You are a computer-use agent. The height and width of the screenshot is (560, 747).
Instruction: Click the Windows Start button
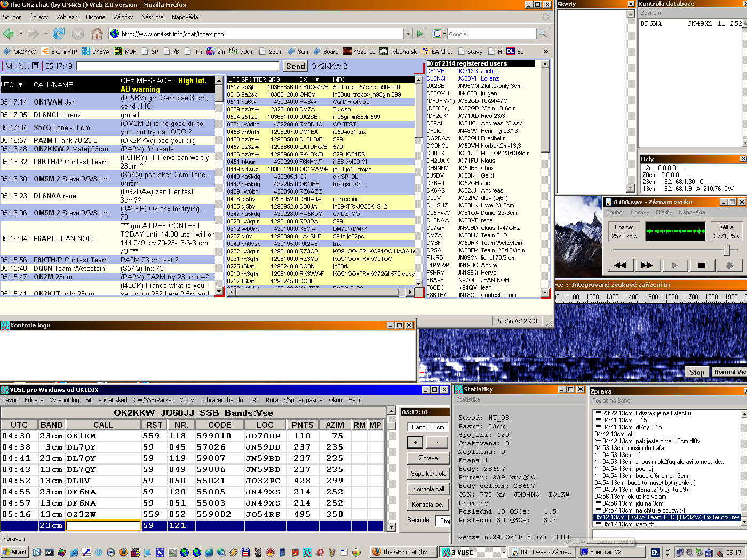(x=14, y=552)
